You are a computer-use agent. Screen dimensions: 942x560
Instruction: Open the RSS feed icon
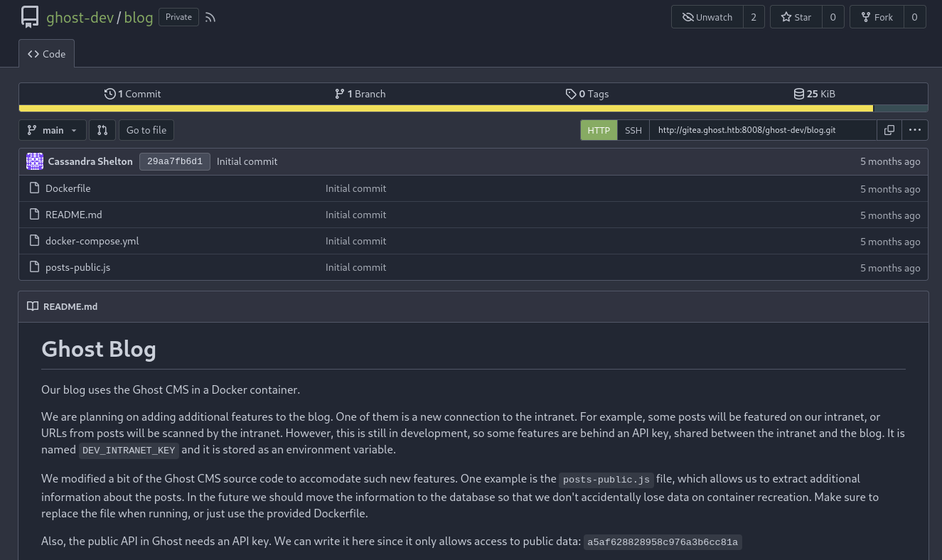point(210,17)
